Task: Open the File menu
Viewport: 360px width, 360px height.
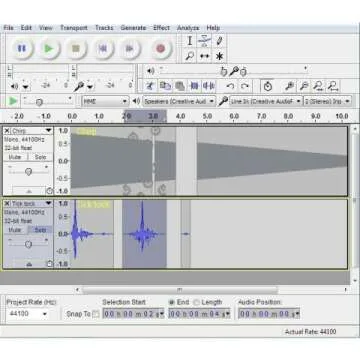Action: (8, 28)
